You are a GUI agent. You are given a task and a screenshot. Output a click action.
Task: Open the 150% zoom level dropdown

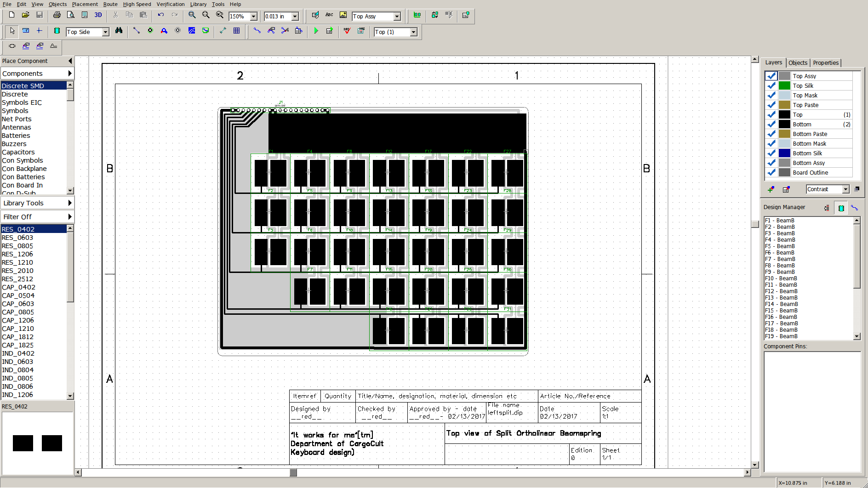pos(253,17)
